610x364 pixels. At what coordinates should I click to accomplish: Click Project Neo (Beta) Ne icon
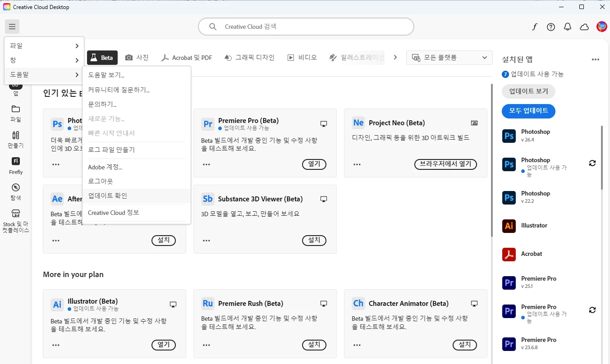(x=358, y=123)
